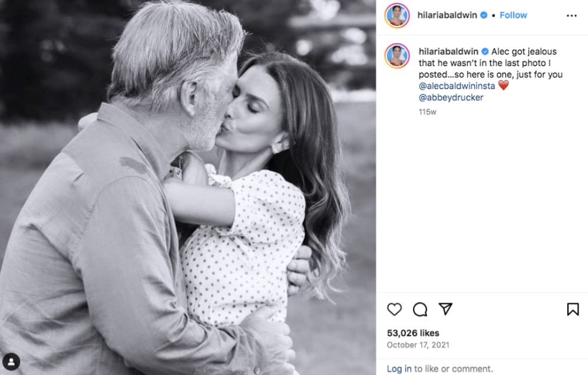Image resolution: width=588 pixels, height=375 pixels.
Task: Open the three-dot more options menu
Action: click(572, 16)
